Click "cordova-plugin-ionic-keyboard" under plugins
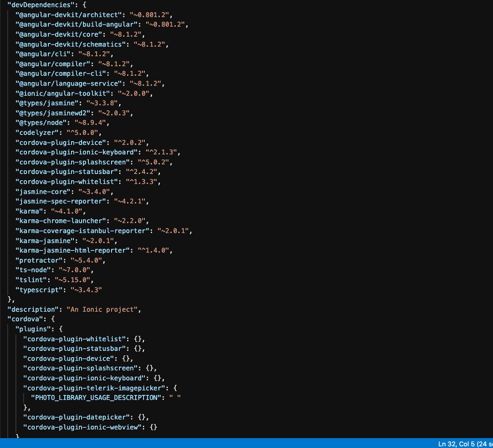The image size is (493, 448). tap(85, 378)
